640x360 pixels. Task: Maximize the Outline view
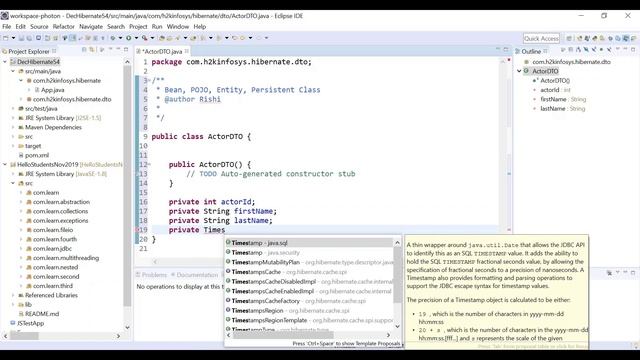633,49
